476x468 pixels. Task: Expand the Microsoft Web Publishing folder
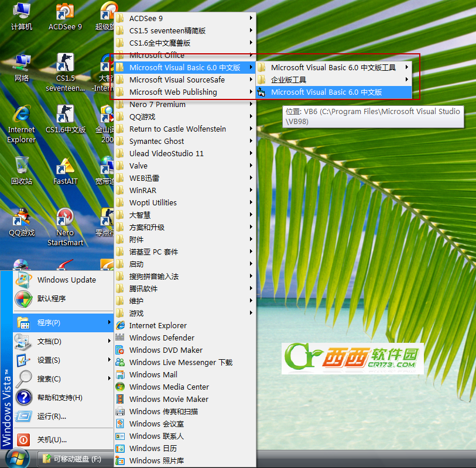[185, 92]
